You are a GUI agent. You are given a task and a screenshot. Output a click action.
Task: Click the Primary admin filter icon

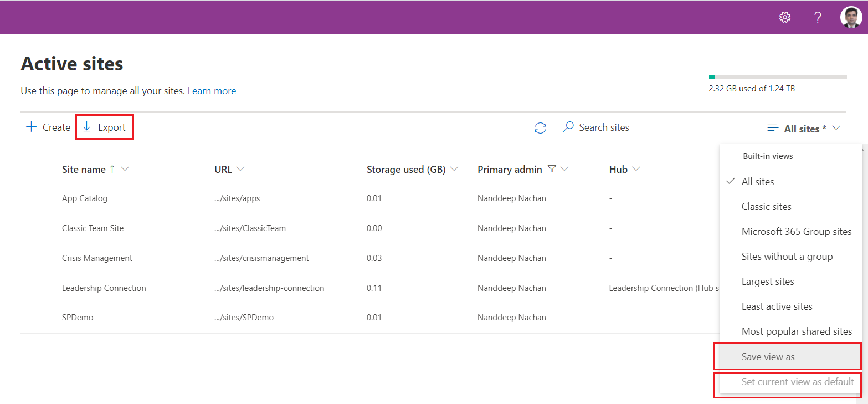pyautogui.click(x=552, y=169)
